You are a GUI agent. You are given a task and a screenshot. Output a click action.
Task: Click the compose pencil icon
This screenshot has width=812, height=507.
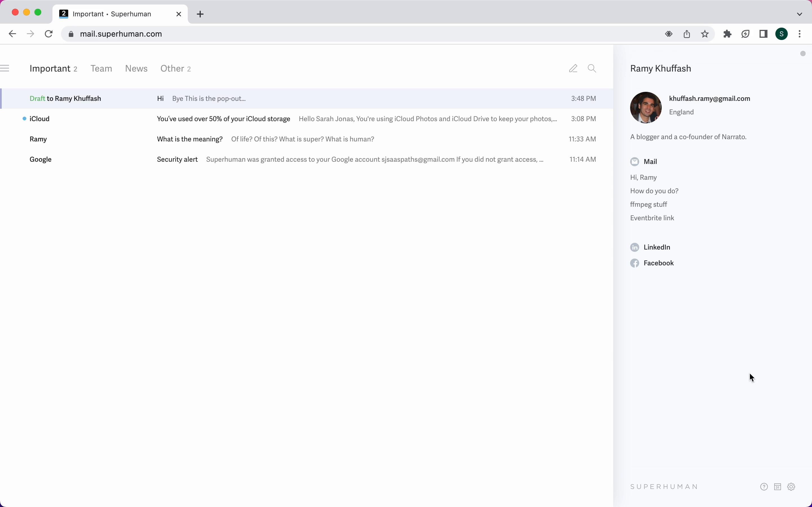(x=573, y=68)
